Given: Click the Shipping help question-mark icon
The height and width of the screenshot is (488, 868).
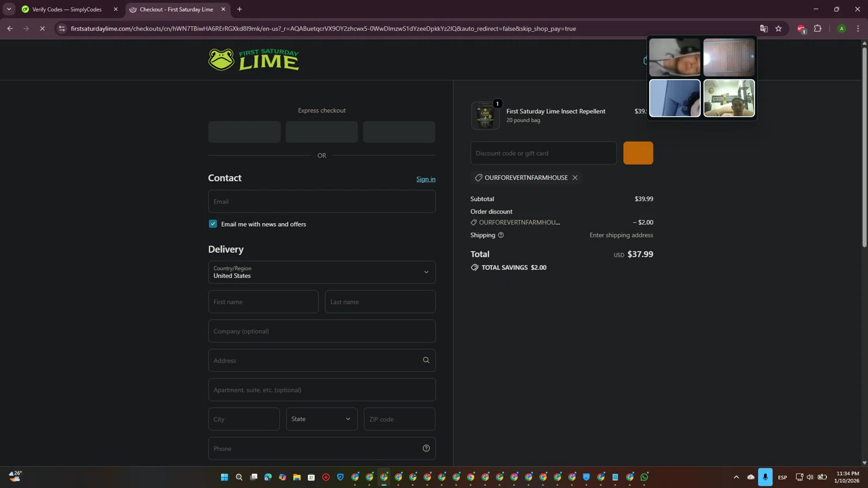Looking at the screenshot, I should tap(501, 235).
